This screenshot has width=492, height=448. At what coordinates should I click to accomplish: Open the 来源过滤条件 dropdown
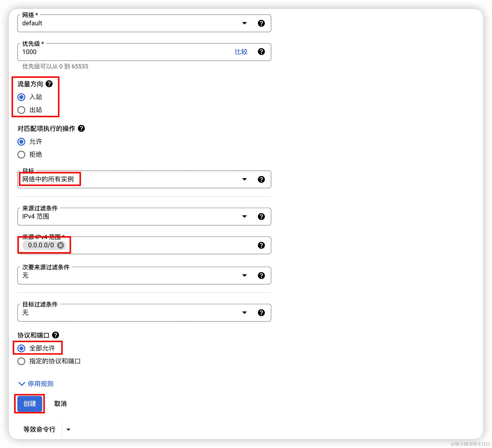point(245,216)
